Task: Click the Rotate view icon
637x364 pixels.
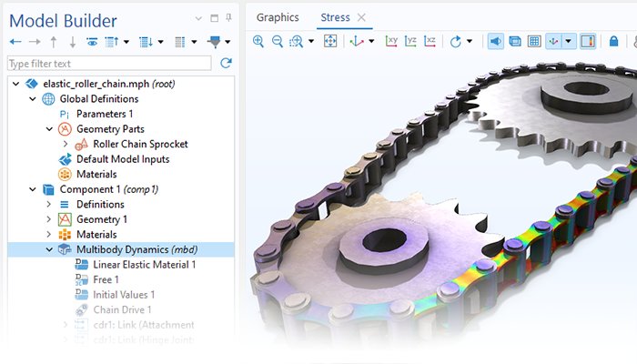Action: coord(455,41)
